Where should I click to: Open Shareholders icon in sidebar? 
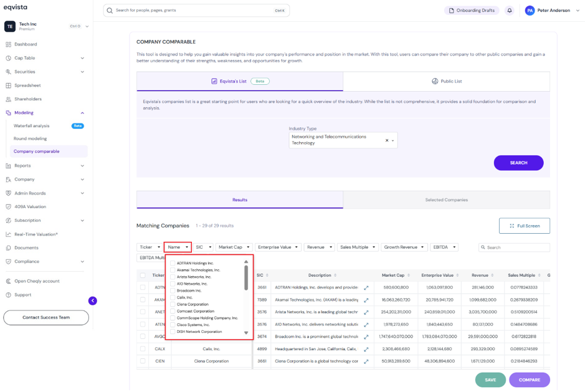point(8,99)
